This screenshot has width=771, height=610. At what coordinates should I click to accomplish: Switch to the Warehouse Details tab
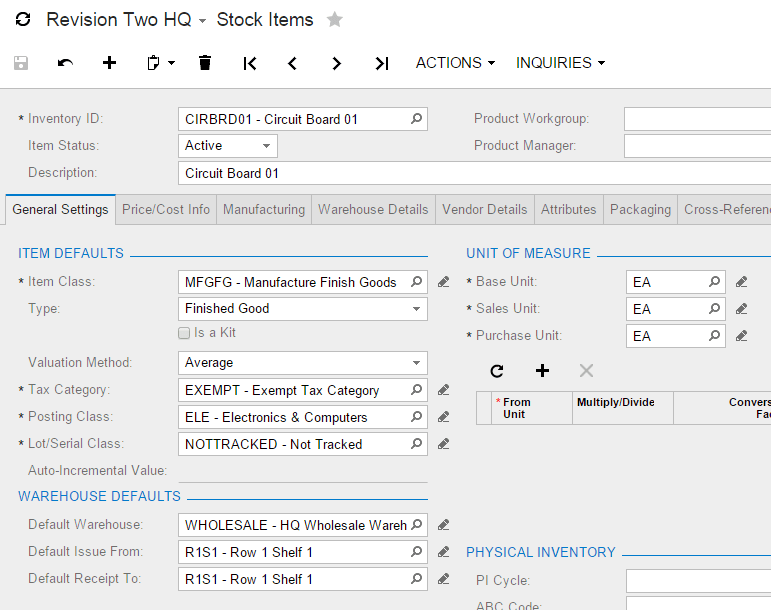tap(373, 209)
